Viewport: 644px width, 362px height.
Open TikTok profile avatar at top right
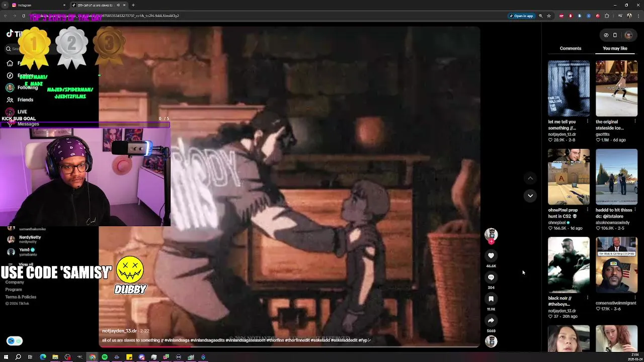click(x=628, y=35)
